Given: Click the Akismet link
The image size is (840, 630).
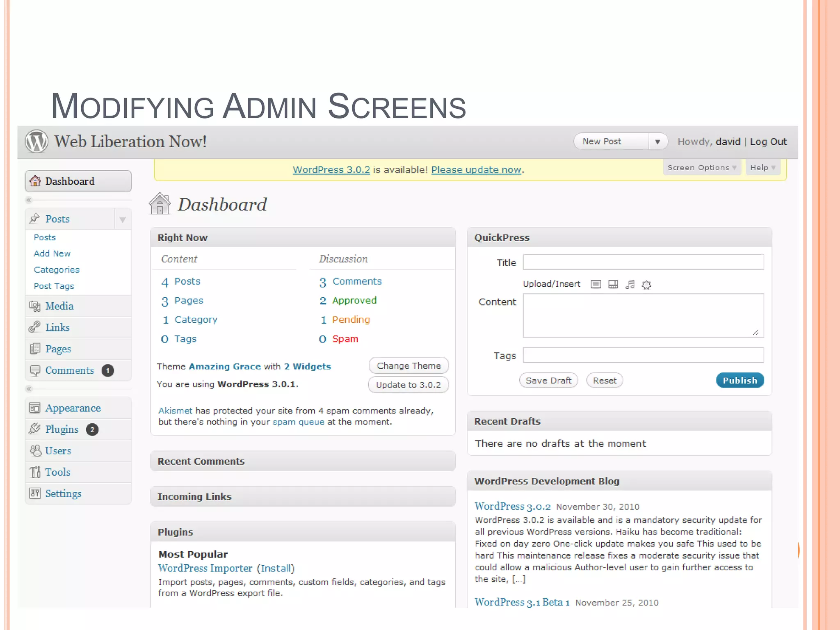Looking at the screenshot, I should pos(175,411).
